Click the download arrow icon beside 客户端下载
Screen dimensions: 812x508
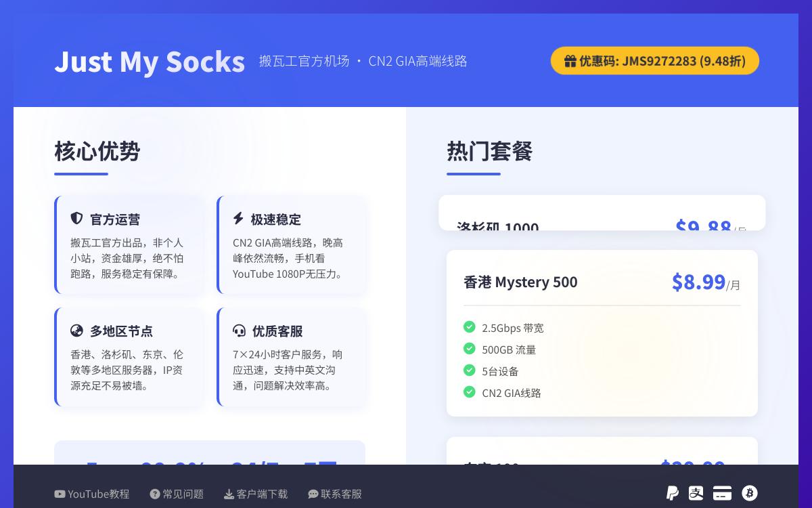(x=229, y=494)
